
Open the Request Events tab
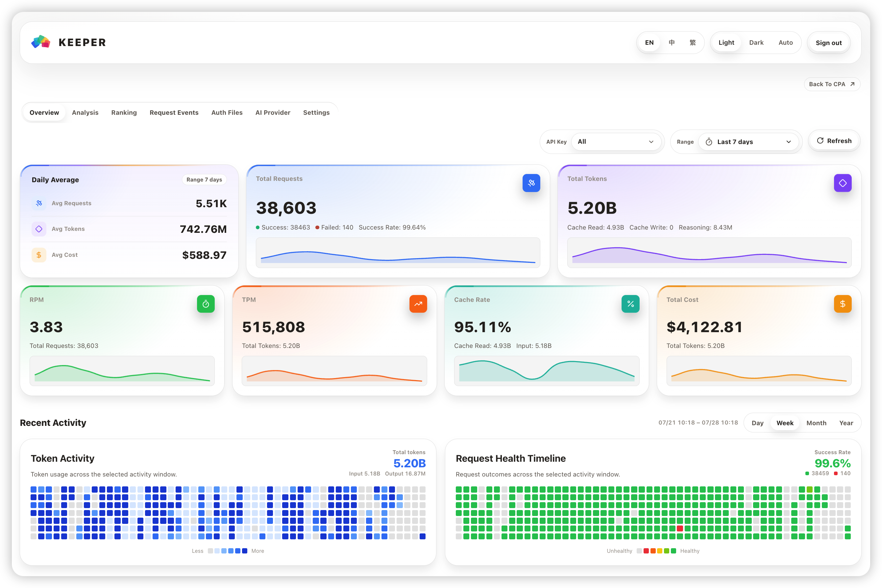(x=174, y=112)
